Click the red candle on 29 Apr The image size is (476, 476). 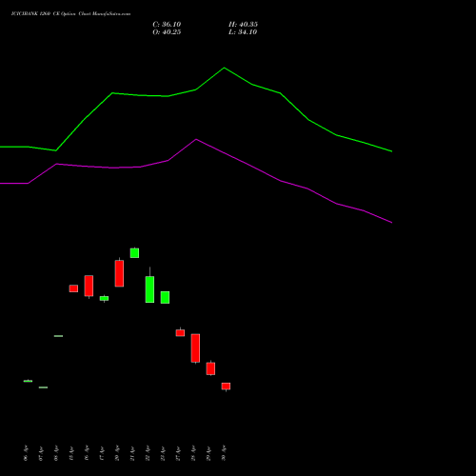click(210, 368)
